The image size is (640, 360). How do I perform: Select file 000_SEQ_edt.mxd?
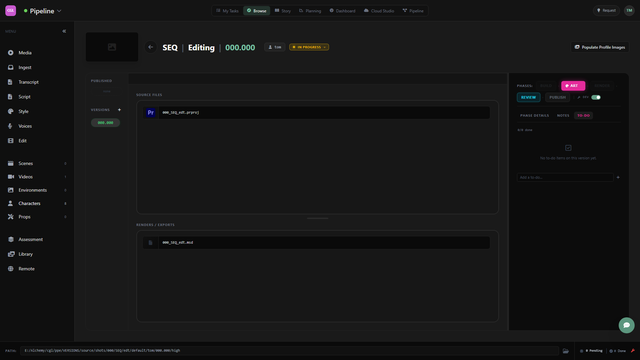coord(316,243)
